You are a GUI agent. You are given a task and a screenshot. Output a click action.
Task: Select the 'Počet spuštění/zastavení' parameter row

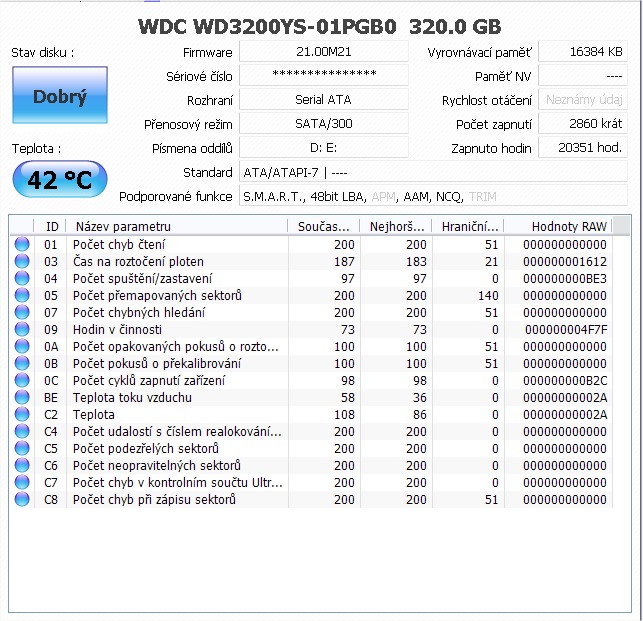(x=311, y=279)
